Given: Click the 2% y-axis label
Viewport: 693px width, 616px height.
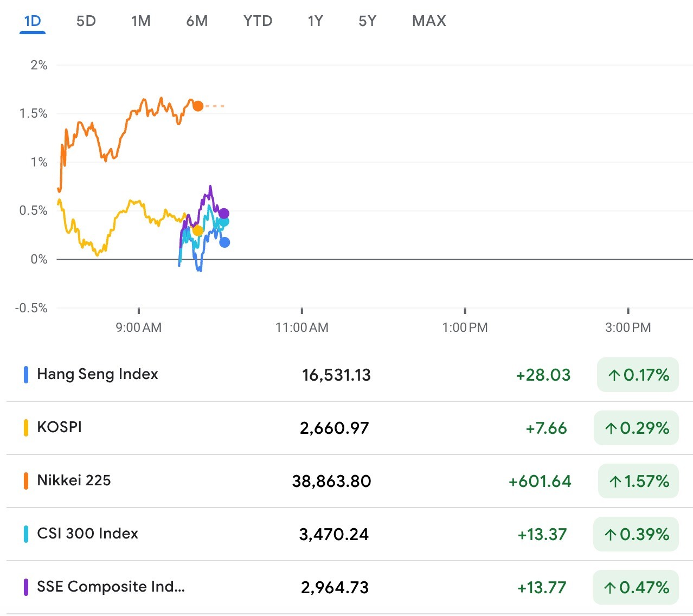Looking at the screenshot, I should (x=39, y=65).
